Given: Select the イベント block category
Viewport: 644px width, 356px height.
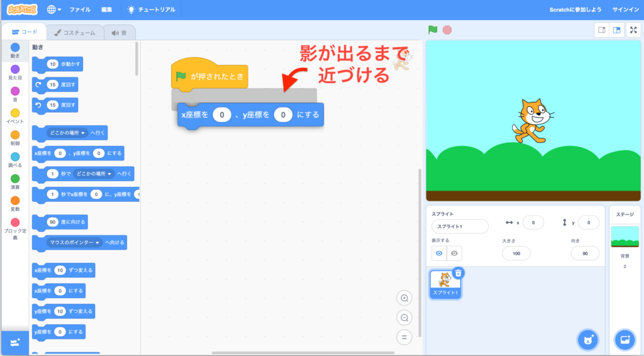Looking at the screenshot, I should (15, 116).
